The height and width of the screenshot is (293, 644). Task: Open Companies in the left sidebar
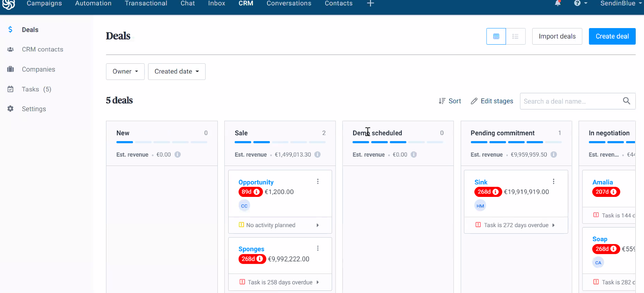[x=38, y=69]
